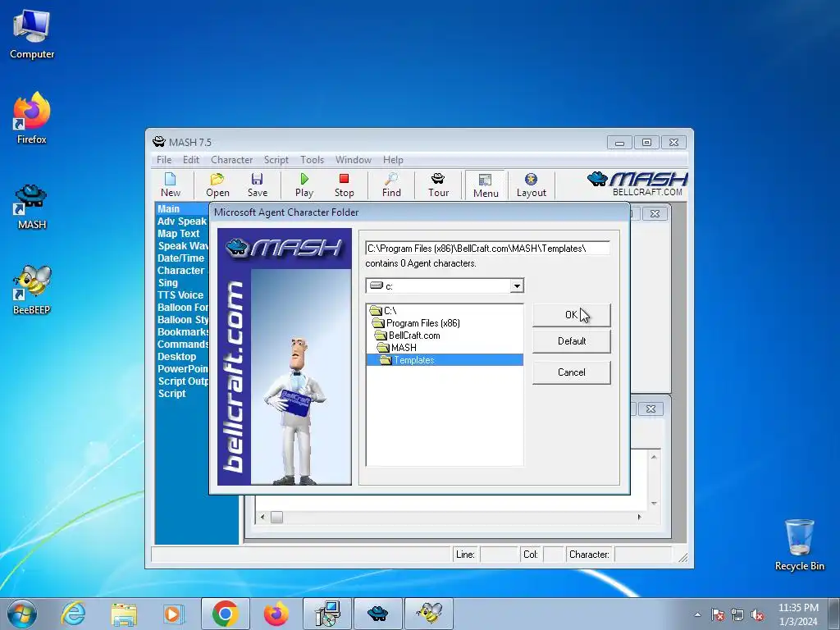Select TTS Voice in sidebar

(x=182, y=295)
